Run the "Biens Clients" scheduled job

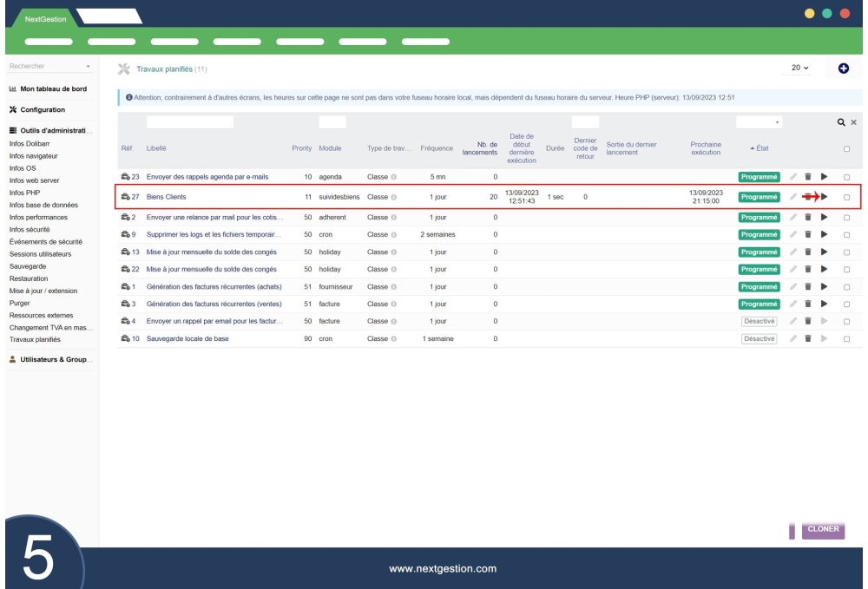[824, 195]
